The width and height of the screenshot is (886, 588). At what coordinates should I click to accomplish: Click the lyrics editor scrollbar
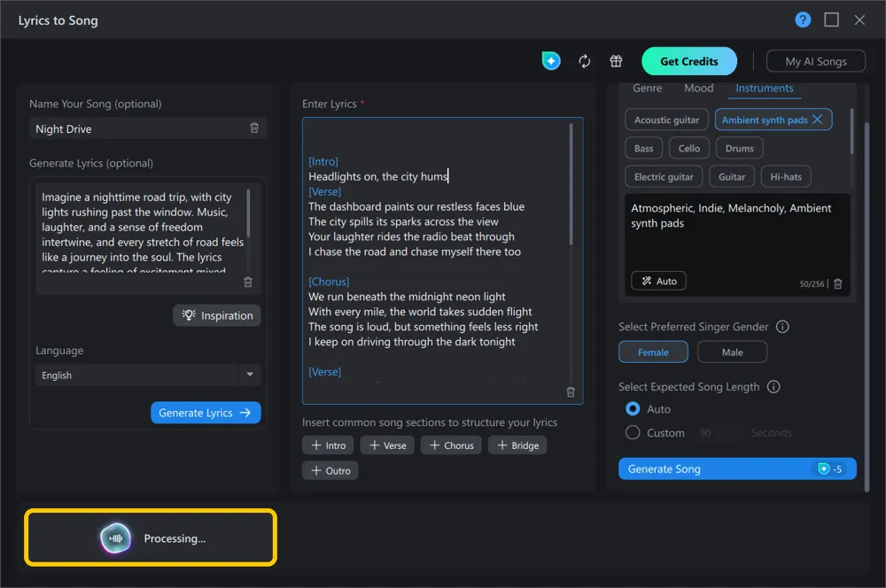point(571,184)
